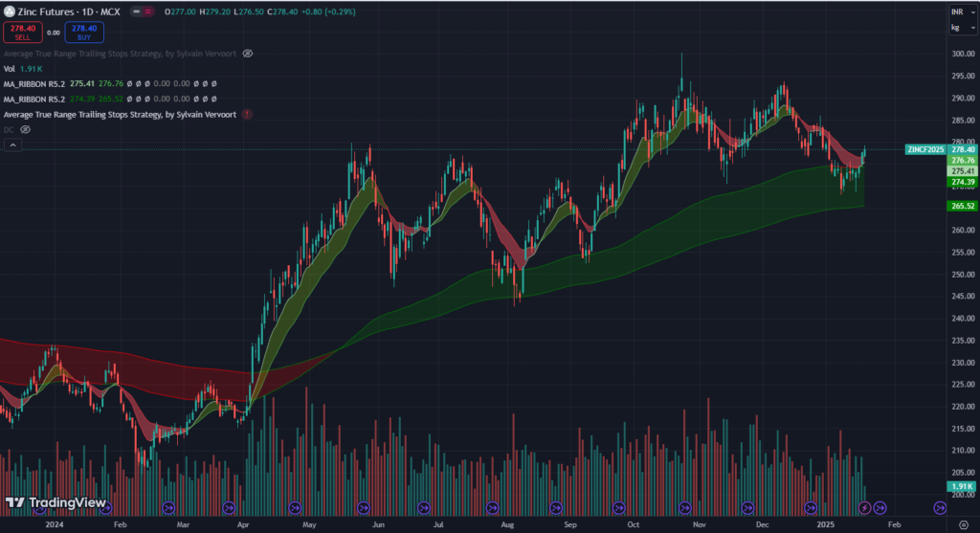Select the DC indicator label

coord(8,129)
